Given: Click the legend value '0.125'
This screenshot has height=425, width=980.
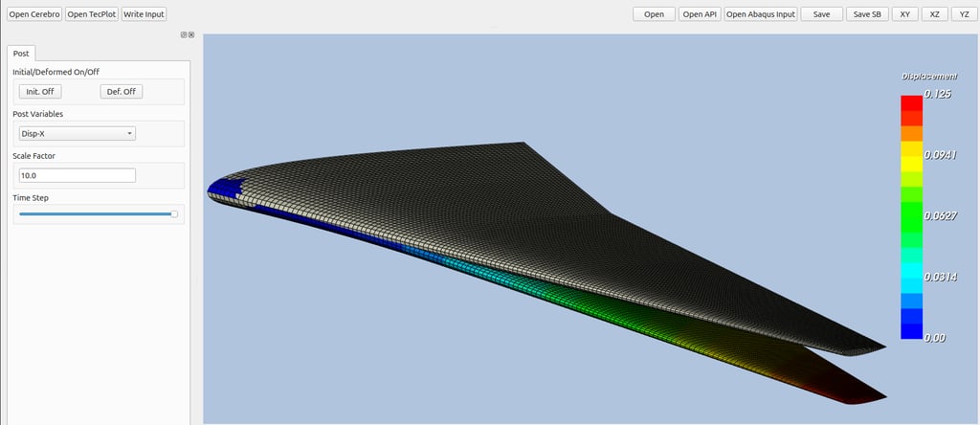Looking at the screenshot, I should pyautogui.click(x=938, y=95).
